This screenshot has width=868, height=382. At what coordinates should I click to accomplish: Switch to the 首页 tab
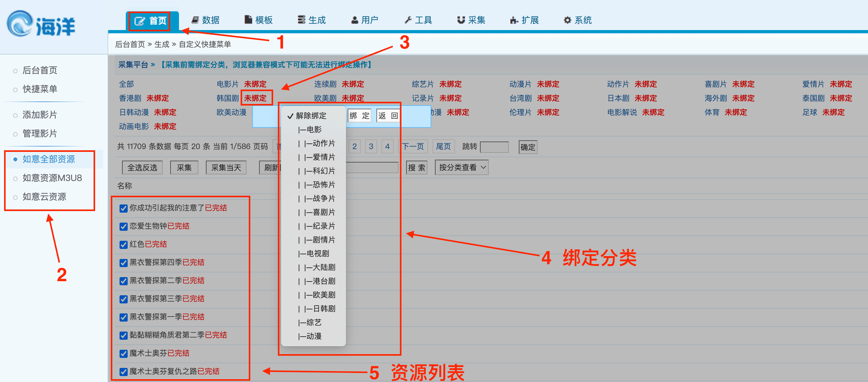[x=149, y=20]
